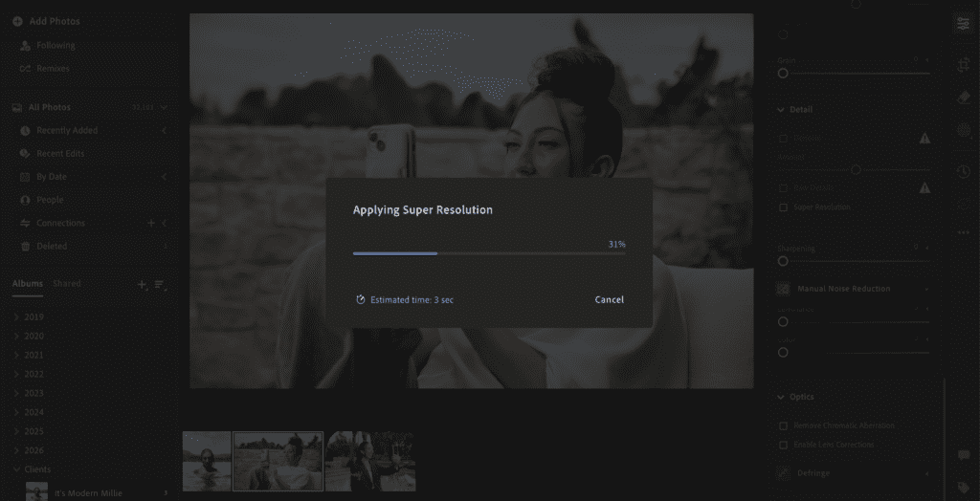Switch to the Shared tab
Screen dimensions: 980x501
click(x=67, y=284)
